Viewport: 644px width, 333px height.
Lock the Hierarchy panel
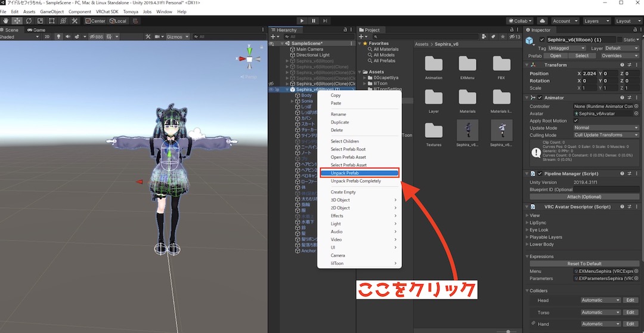pos(345,30)
